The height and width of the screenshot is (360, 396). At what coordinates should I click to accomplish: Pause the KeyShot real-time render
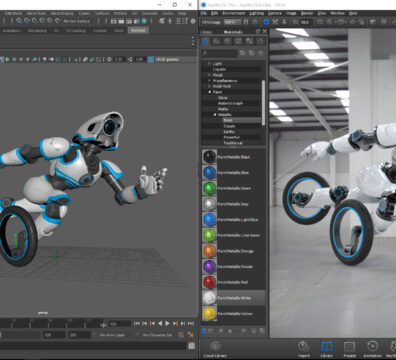pos(246,22)
